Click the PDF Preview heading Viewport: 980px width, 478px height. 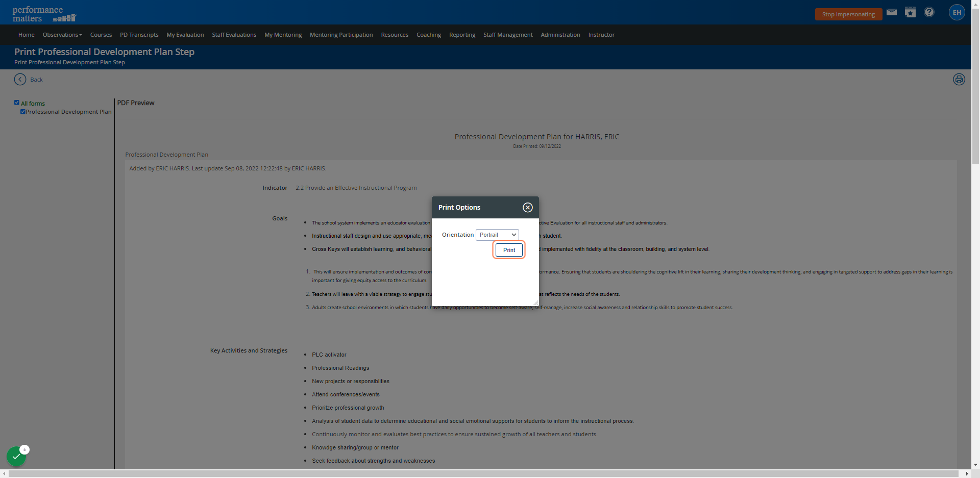tap(136, 103)
